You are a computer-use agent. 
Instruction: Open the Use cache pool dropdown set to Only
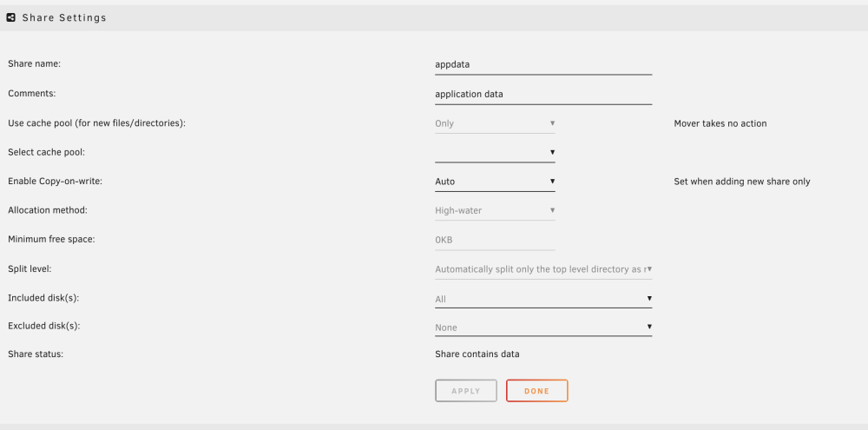[495, 123]
